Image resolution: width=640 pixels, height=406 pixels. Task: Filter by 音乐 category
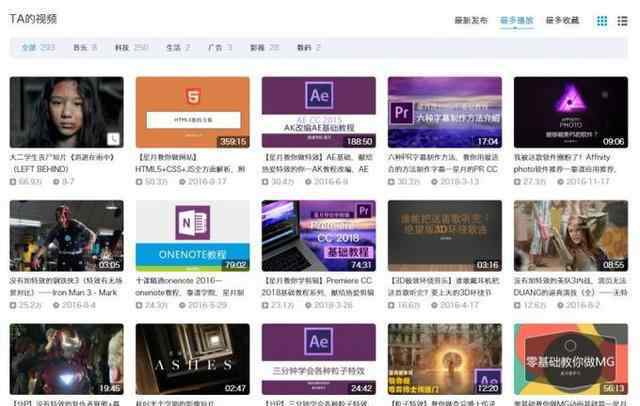(x=85, y=48)
